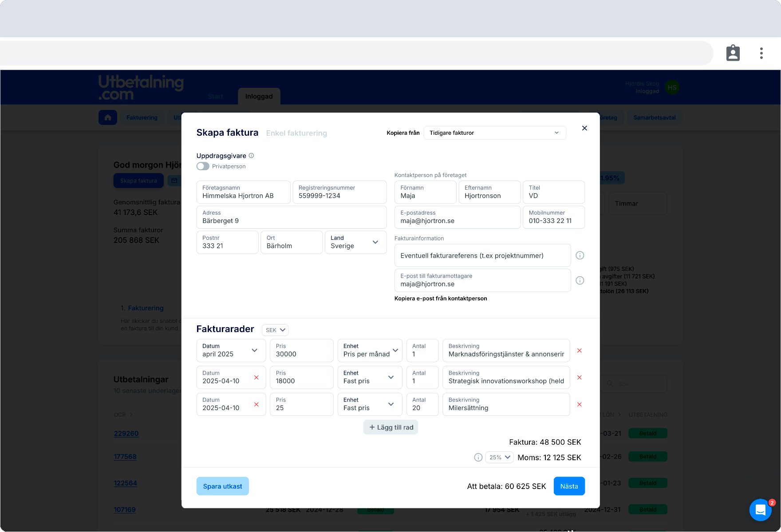The image size is (781, 532).
Task: Click info icon next to Uppdragsgivare
Action: [251, 156]
